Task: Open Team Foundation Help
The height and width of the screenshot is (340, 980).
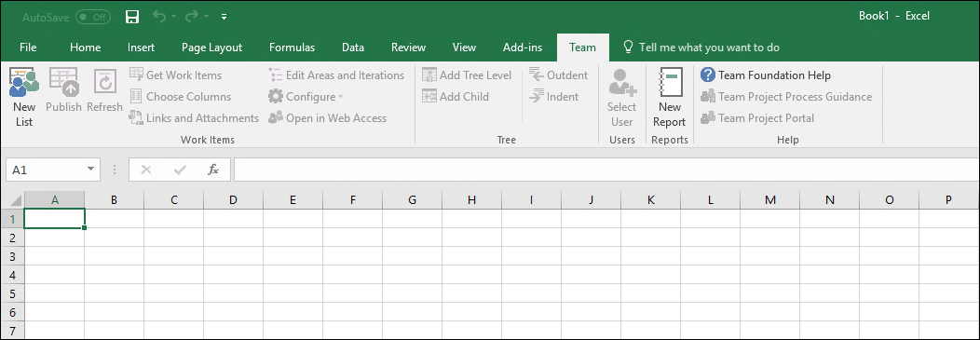Action: click(x=766, y=75)
